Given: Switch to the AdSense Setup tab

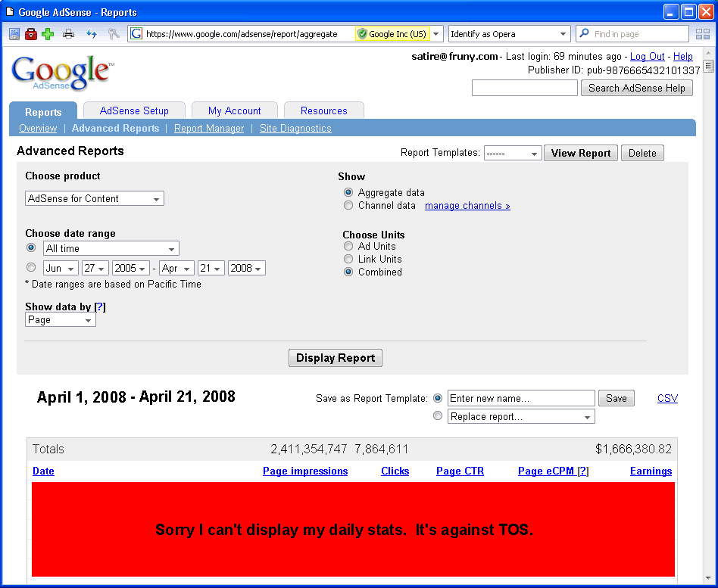Looking at the screenshot, I should pos(134,110).
